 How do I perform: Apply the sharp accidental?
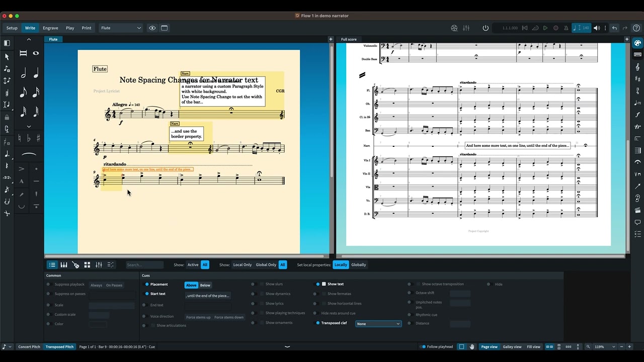pos(38,138)
